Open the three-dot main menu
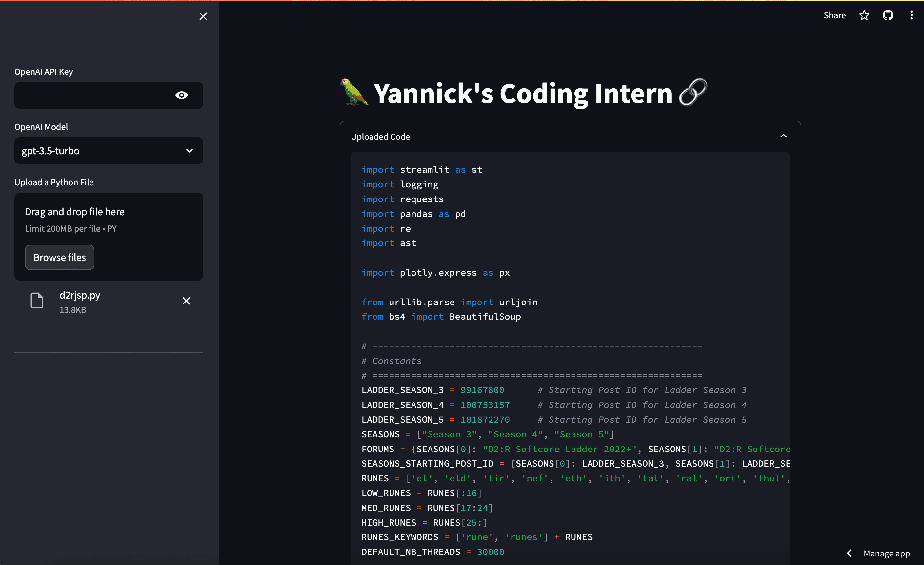This screenshot has height=565, width=924. point(911,15)
